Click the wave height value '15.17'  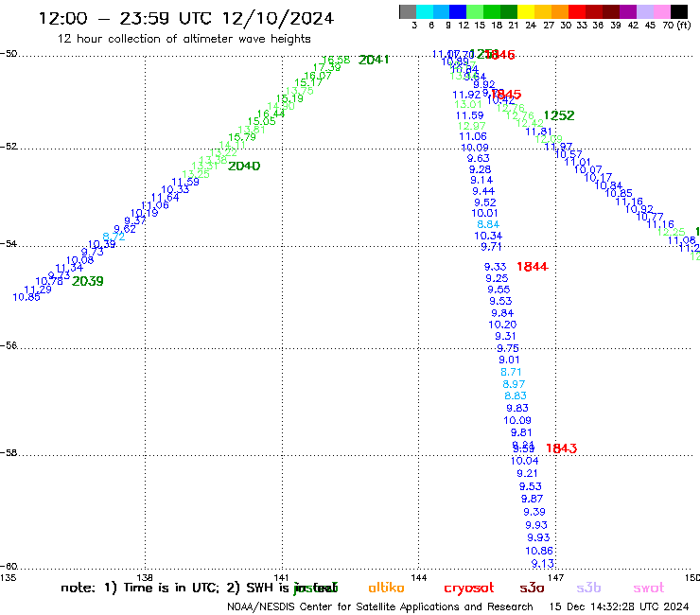pos(308,82)
